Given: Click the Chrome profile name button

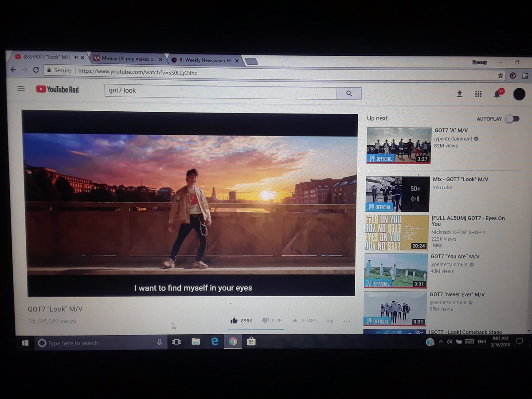Looking at the screenshot, I should [x=479, y=63].
